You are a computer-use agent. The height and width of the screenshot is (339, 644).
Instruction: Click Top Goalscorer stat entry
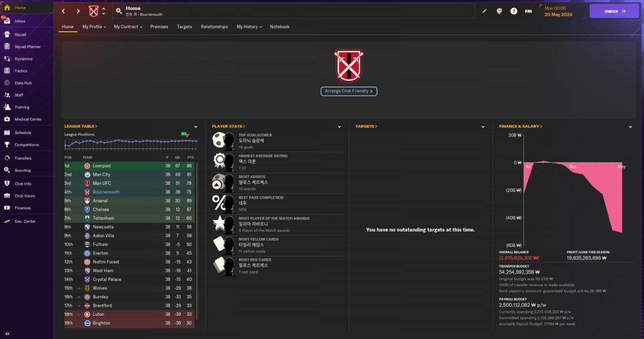(x=277, y=142)
